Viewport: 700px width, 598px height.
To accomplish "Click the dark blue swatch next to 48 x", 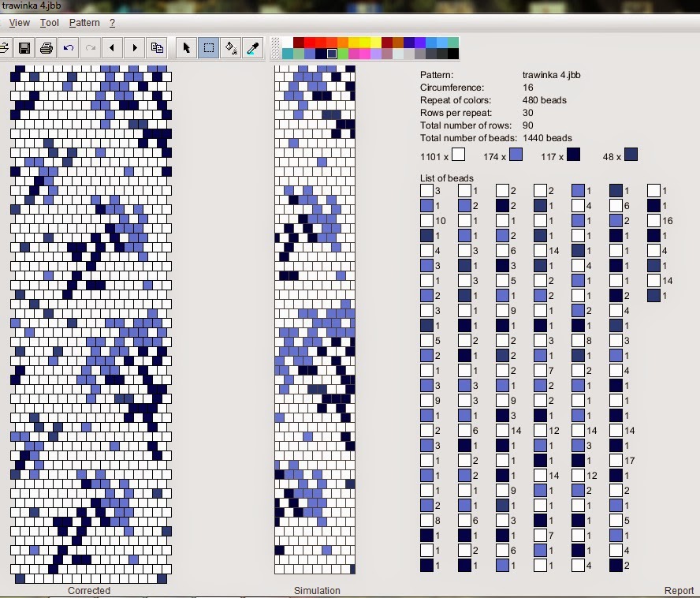I will (x=631, y=155).
